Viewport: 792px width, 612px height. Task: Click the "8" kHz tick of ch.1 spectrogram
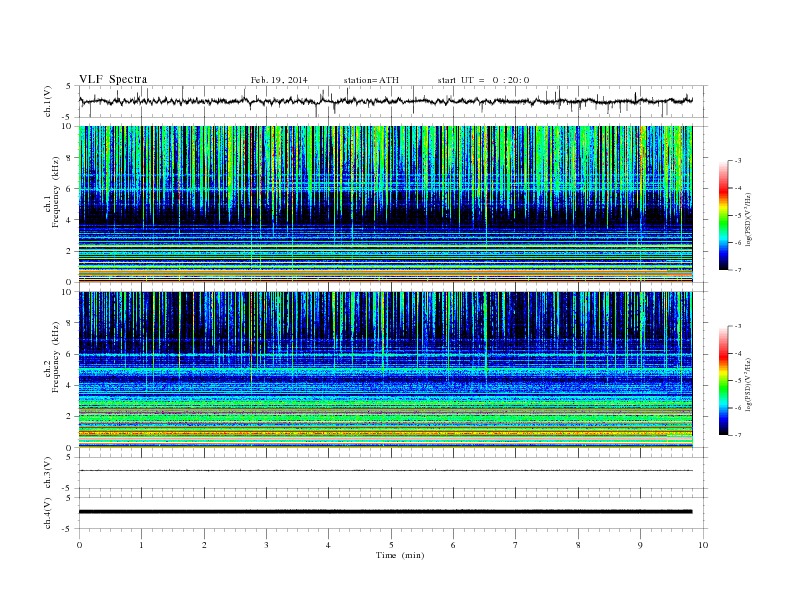(x=69, y=158)
